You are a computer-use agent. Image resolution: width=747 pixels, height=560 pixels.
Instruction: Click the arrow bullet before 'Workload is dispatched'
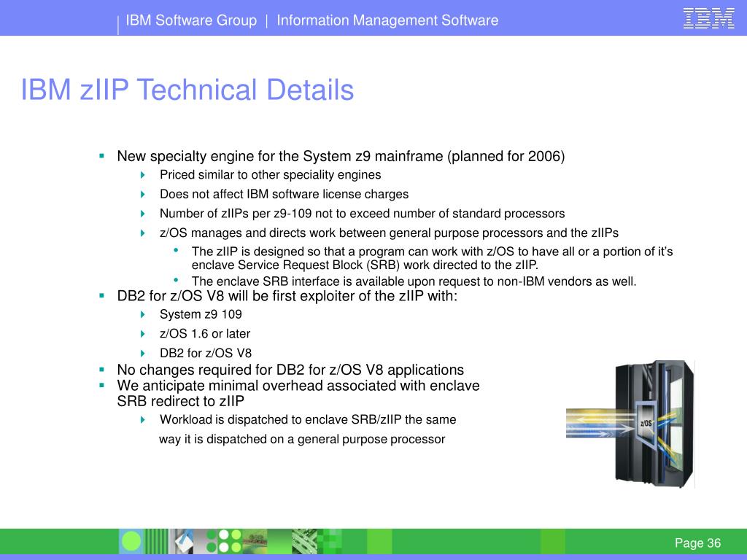pyautogui.click(x=142, y=419)
